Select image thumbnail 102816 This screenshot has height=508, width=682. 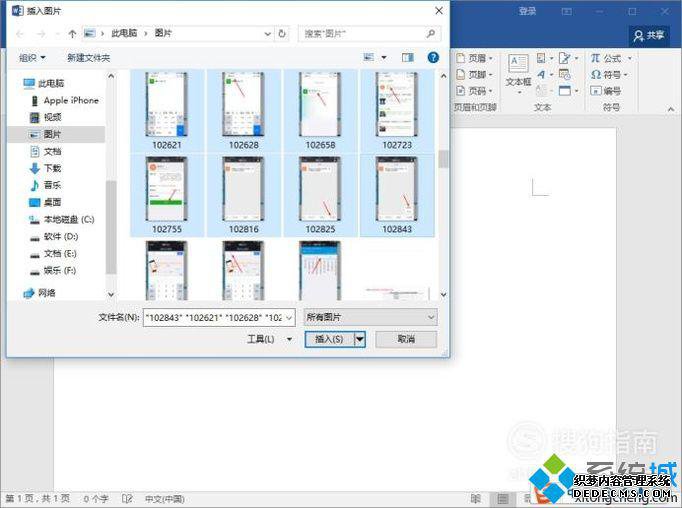point(244,195)
